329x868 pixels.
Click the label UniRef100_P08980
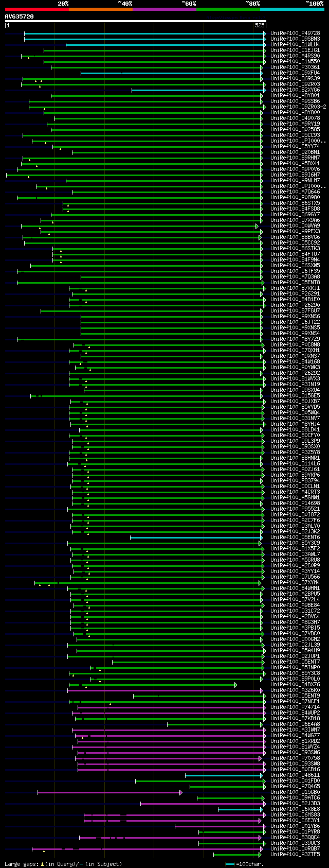click(295, 197)
